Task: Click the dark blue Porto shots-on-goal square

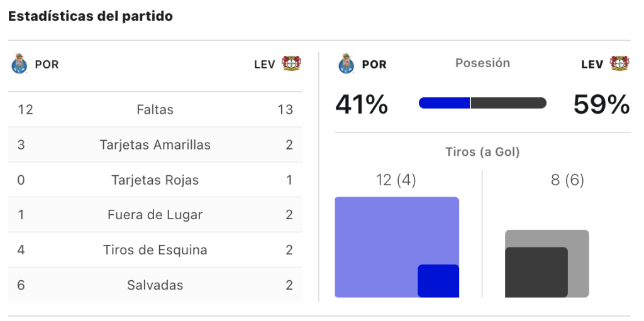Action: coord(438,281)
